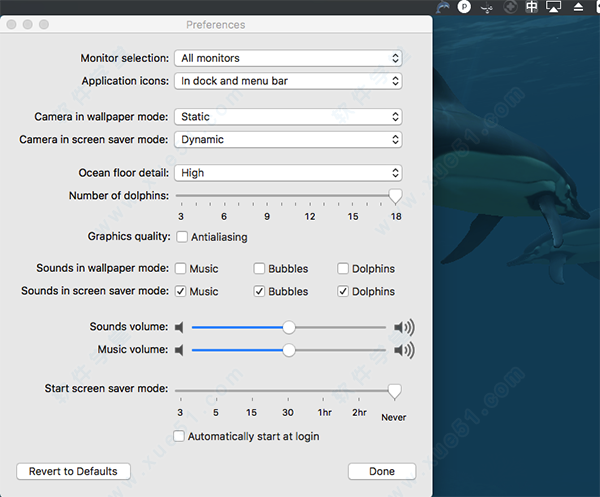600x497 pixels.
Task: Click the Start screen saver mode slider thumb
Action: [x=395, y=392]
